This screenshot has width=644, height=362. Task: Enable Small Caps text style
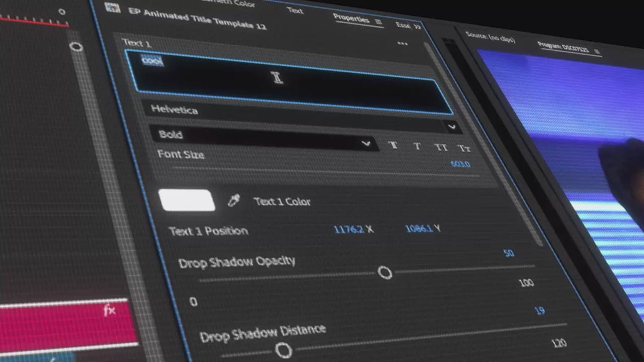[464, 148]
